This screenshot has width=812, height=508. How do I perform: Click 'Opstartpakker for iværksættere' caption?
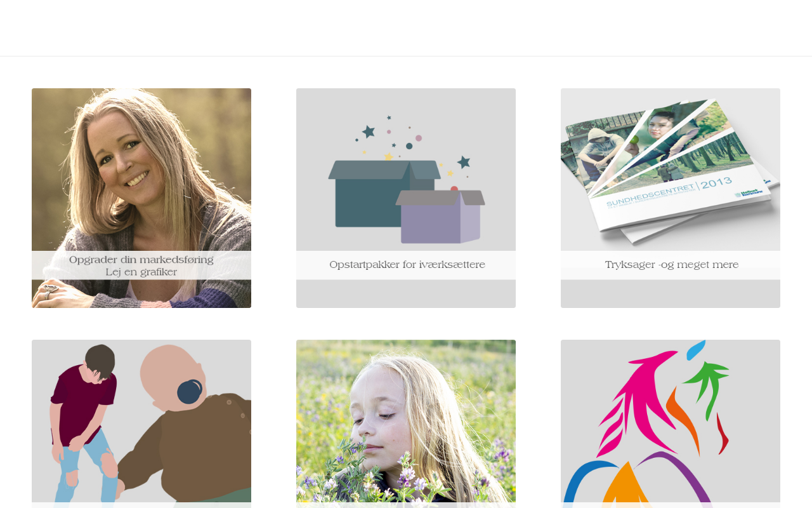point(407,265)
